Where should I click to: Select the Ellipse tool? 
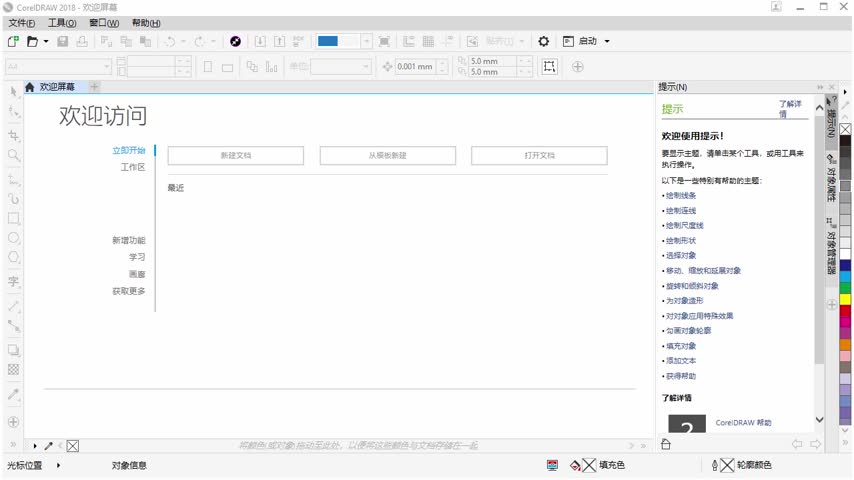click(14, 238)
